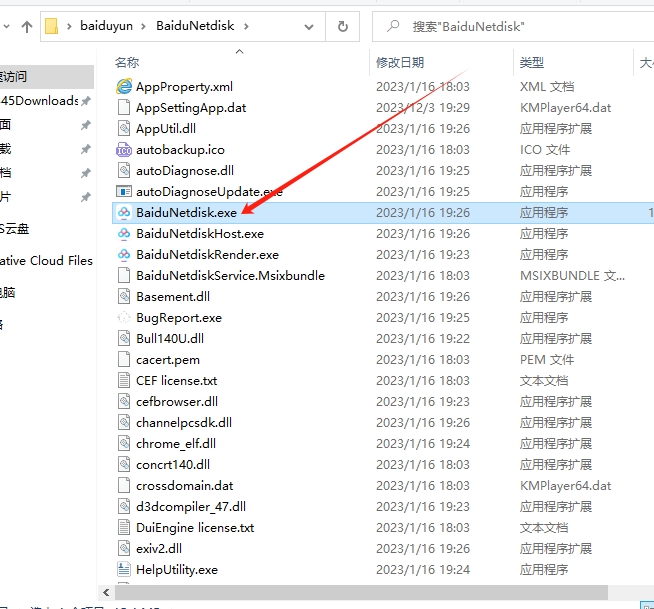Viewport: 654px width, 609px height.
Task: Click the cacert.pem file icon
Action: (124, 360)
